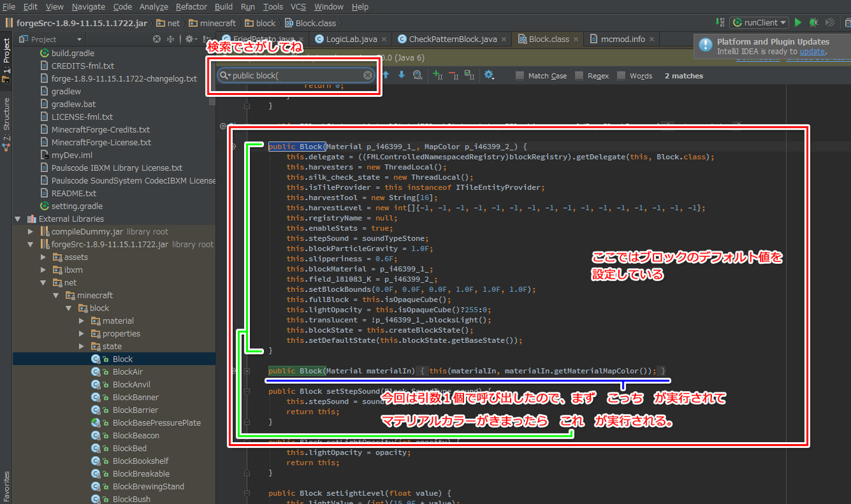Open the Refactor menu
Screen dimensions: 851x504
pos(191,7)
